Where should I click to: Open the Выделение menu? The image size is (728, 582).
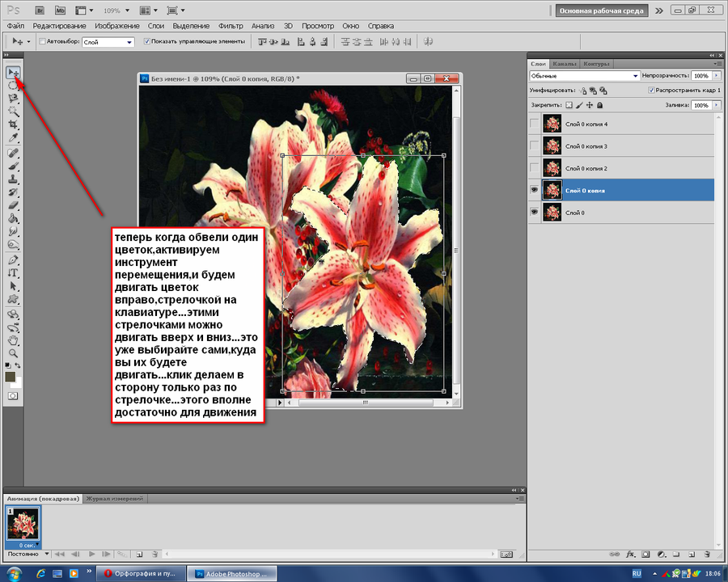[x=191, y=26]
